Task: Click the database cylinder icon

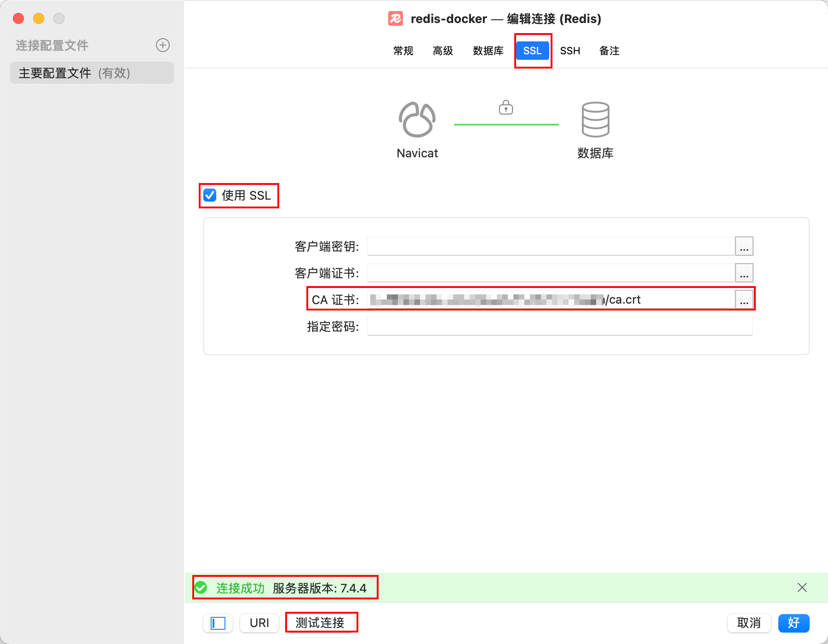Action: (x=596, y=120)
